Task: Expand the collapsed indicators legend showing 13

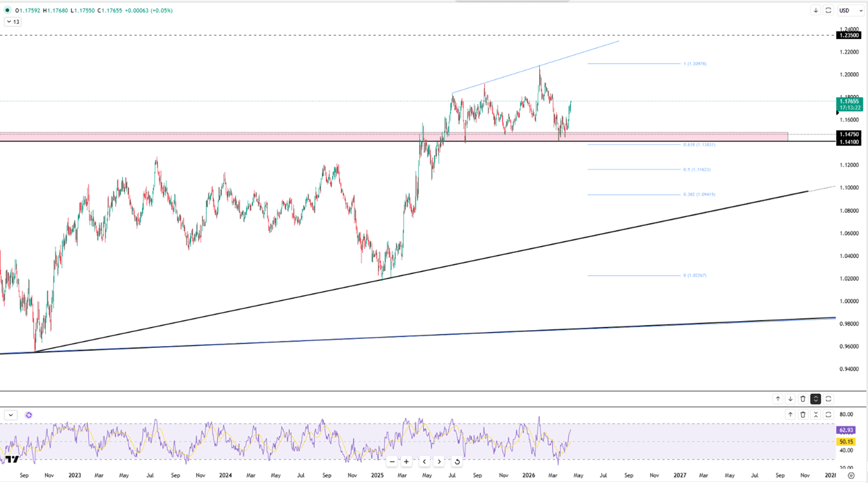Action: [x=12, y=22]
